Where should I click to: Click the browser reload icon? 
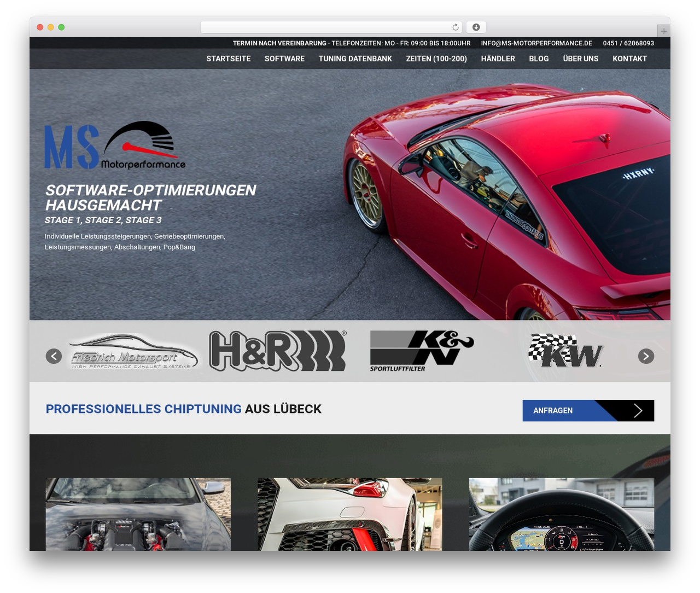[455, 27]
